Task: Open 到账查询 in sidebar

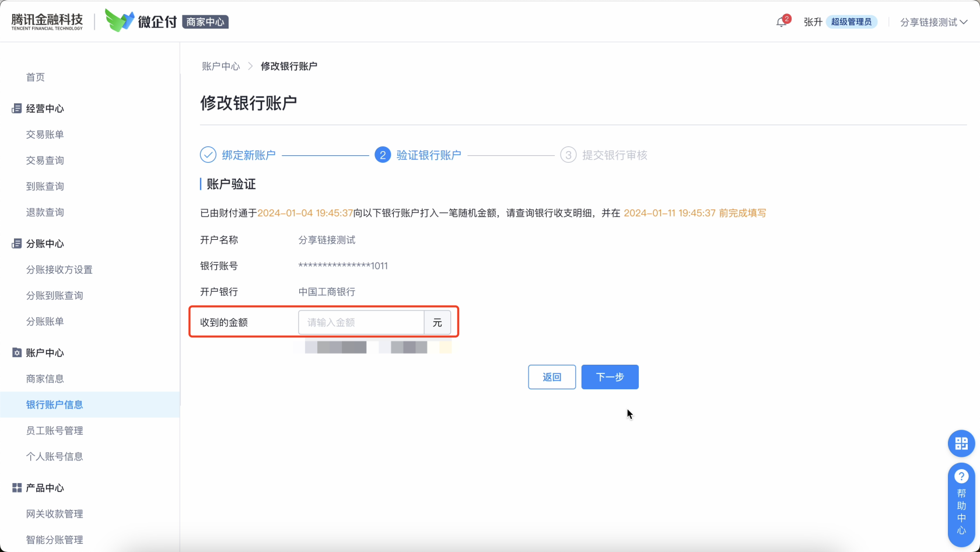Action: pyautogui.click(x=45, y=186)
